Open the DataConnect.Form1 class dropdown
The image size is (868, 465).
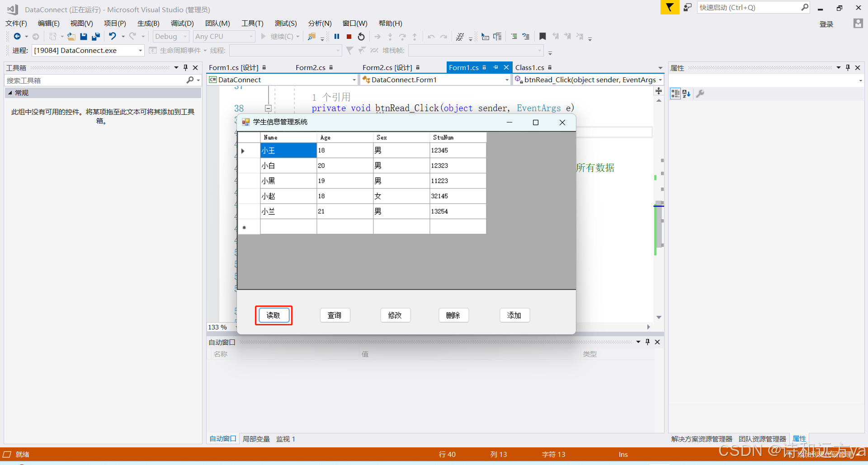click(436, 80)
